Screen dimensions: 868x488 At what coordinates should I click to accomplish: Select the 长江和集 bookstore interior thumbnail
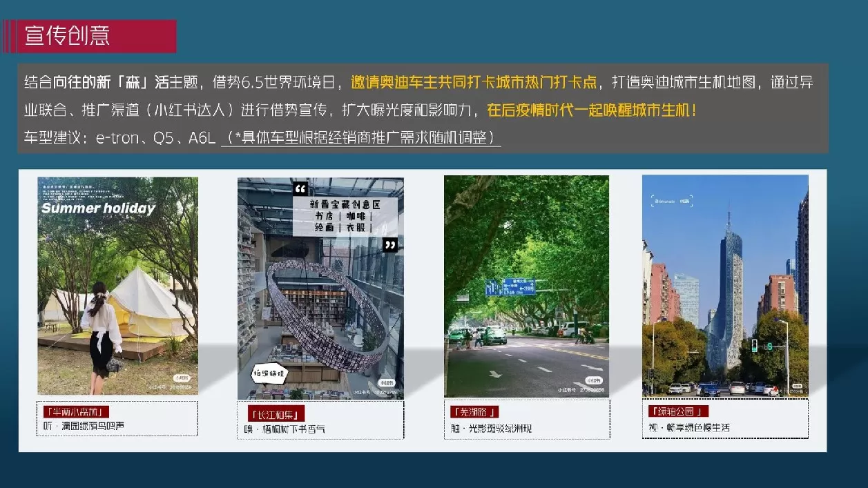point(321,284)
